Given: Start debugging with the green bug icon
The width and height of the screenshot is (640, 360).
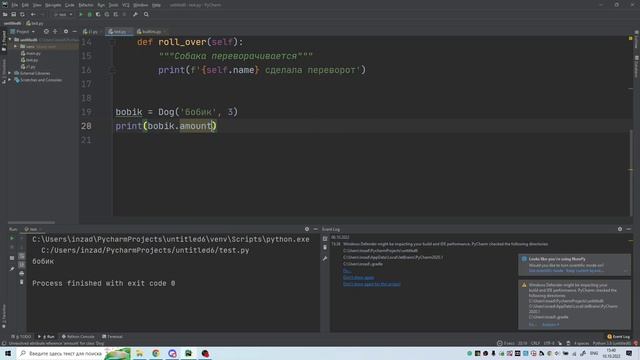Looking at the screenshot, I should (89, 14).
